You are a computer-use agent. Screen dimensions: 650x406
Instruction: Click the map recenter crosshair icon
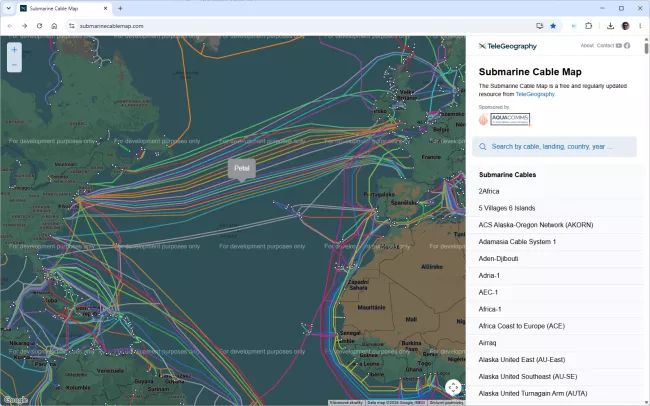(x=453, y=388)
